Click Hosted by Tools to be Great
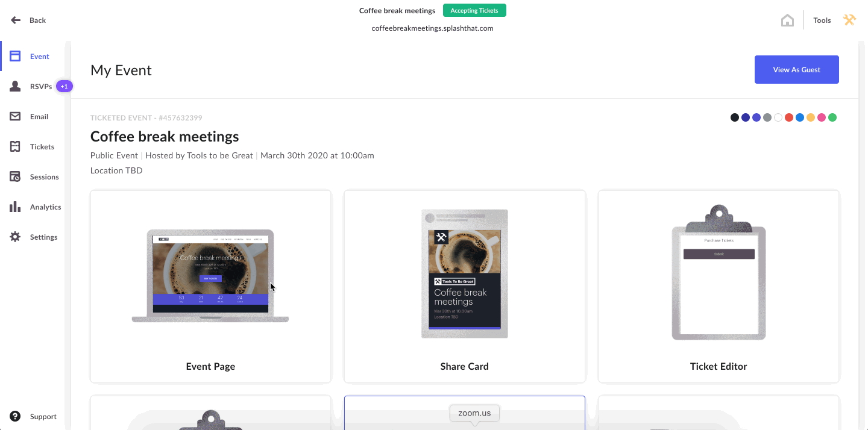The width and height of the screenshot is (868, 430). click(199, 155)
